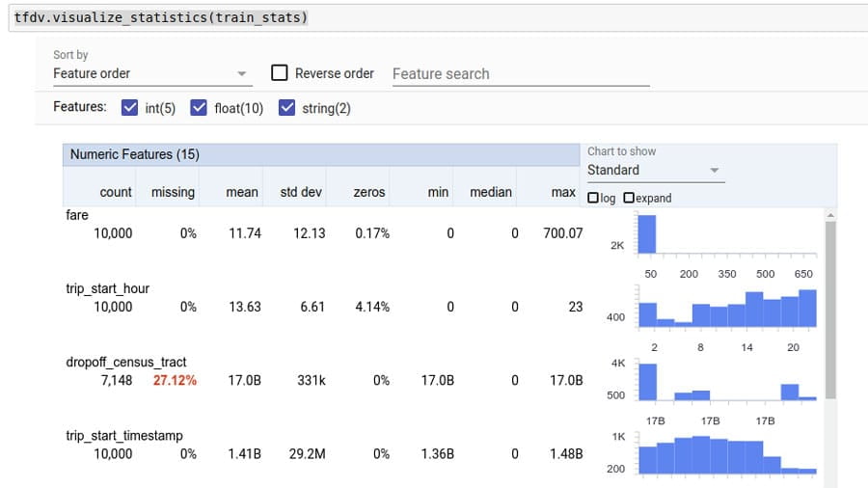Click the vertical scrollbar on the right
The height and width of the screenshot is (488, 868).
(x=830, y=309)
